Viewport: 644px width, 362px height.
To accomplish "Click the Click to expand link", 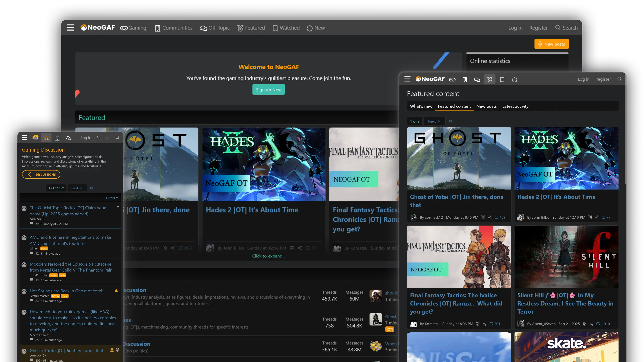I will 269,256.
